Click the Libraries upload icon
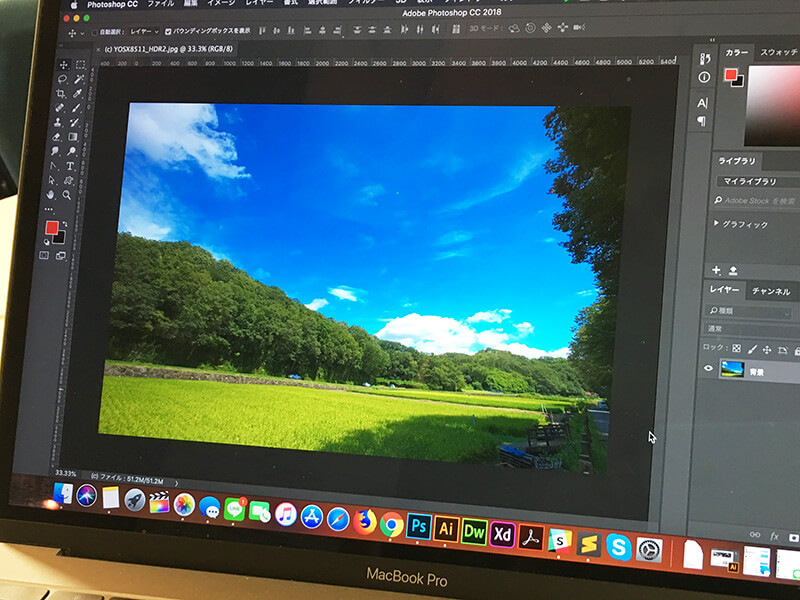Viewport: 800px width, 600px height. pos(733,270)
